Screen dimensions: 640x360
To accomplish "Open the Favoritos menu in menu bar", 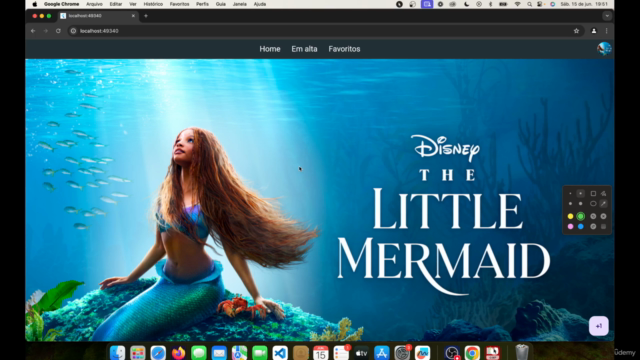I will click(x=180, y=4).
